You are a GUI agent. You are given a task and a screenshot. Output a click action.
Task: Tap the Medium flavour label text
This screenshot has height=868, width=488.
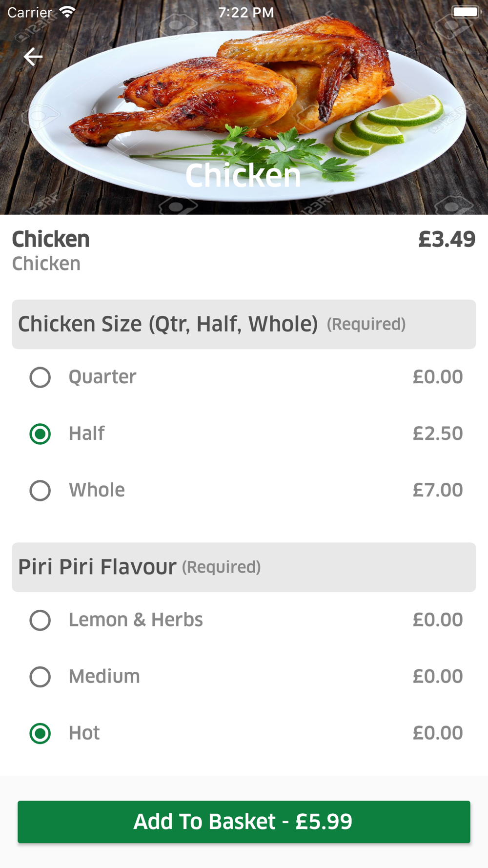104,677
